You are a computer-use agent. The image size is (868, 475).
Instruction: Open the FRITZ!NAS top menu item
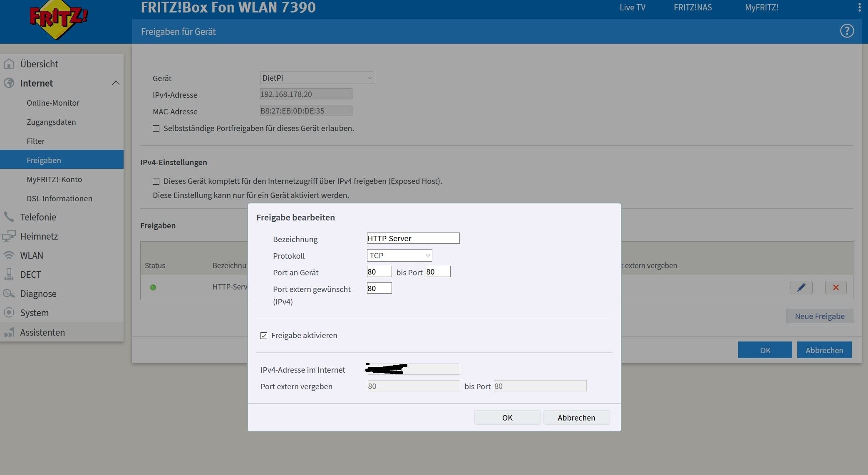(692, 7)
